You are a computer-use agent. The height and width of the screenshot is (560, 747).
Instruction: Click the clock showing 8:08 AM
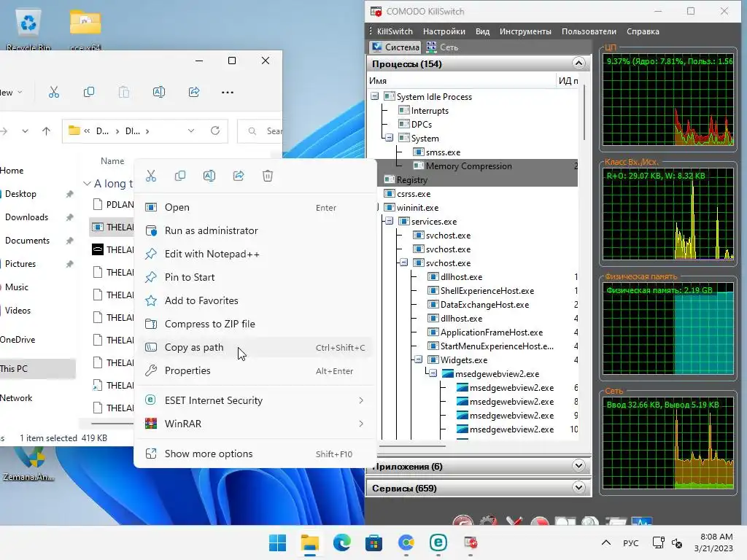point(716,537)
